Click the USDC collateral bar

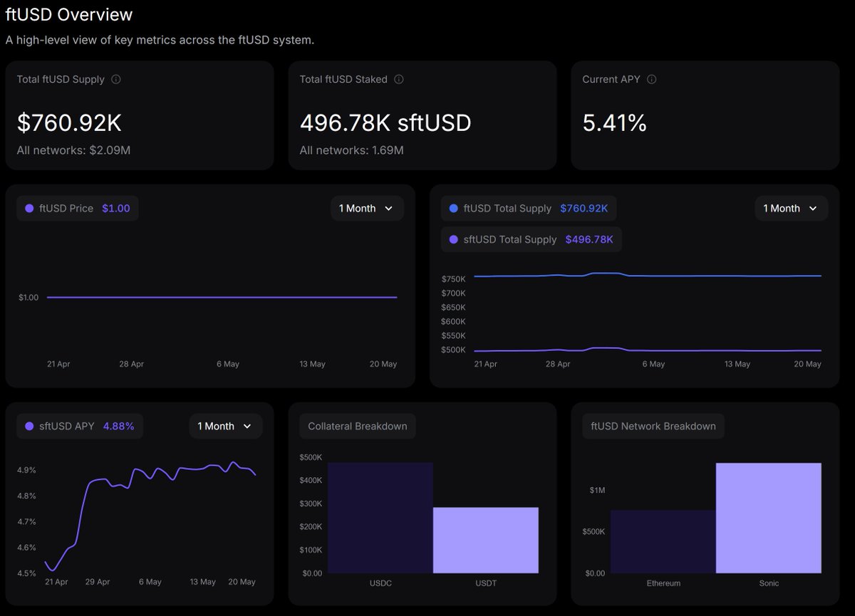click(380, 518)
